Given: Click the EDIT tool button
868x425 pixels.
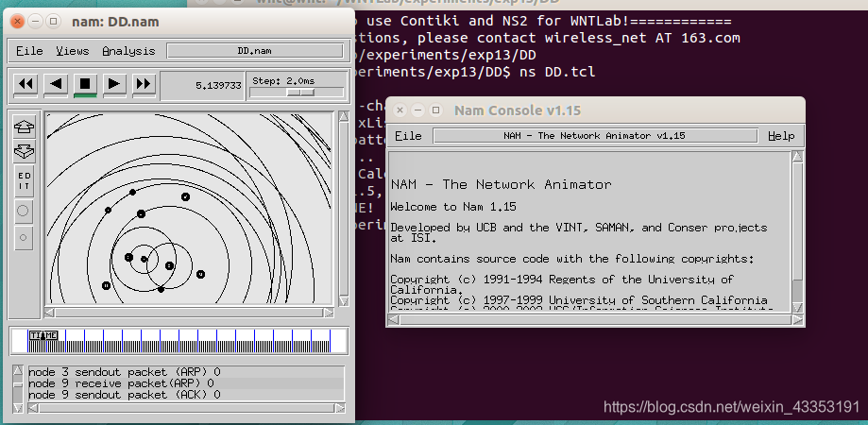Looking at the screenshot, I should pos(24,181).
